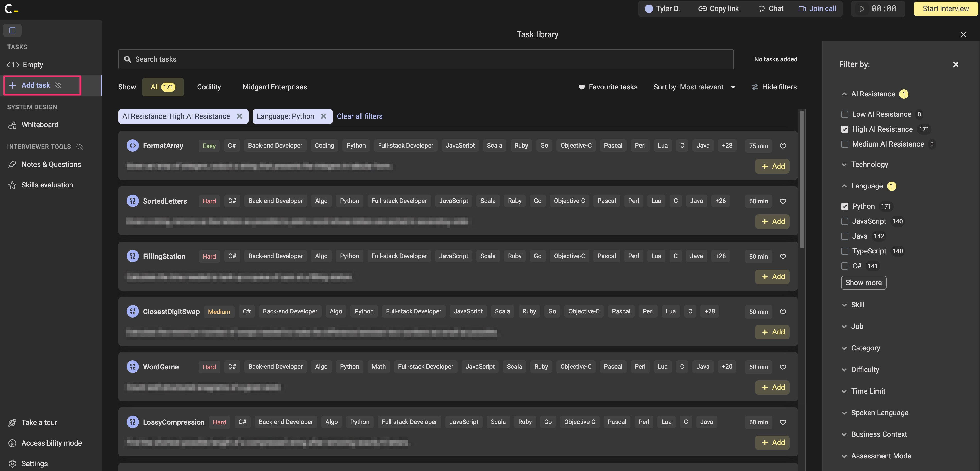Click Hide filters button
Image resolution: width=980 pixels, height=471 pixels.
pyautogui.click(x=773, y=87)
